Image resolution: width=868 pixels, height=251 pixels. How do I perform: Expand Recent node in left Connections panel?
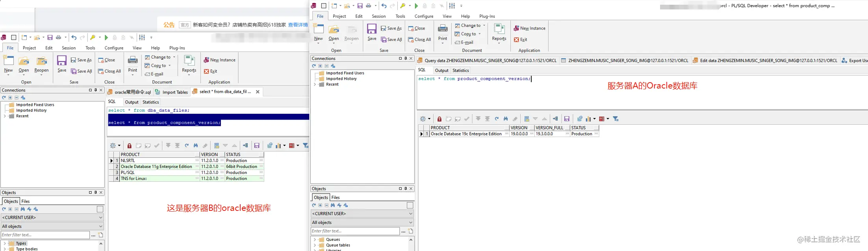point(5,116)
